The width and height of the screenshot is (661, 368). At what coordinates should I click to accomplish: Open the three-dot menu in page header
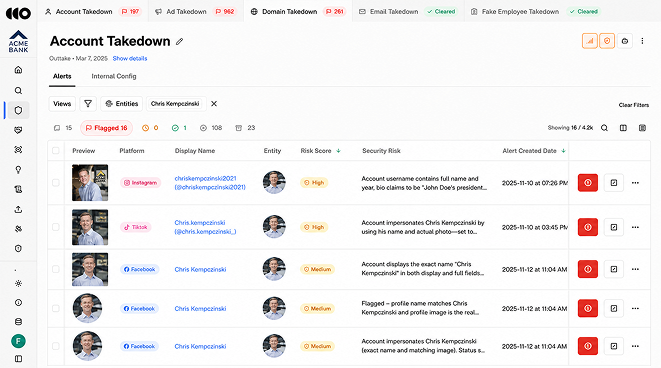point(642,41)
